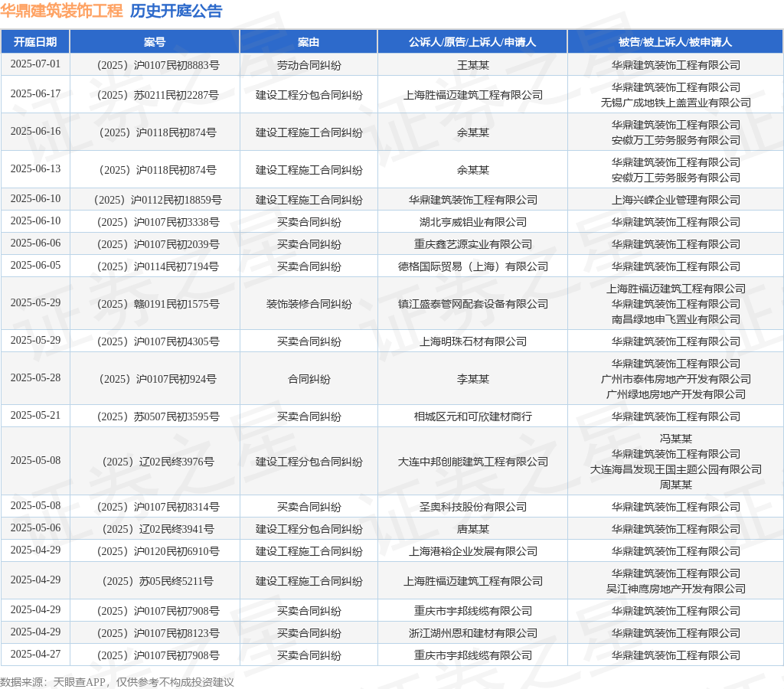Image resolution: width=784 pixels, height=689 pixels.
Task: Click plaintiff 浙江湖州恩和建材有限公司
Action: tap(473, 633)
